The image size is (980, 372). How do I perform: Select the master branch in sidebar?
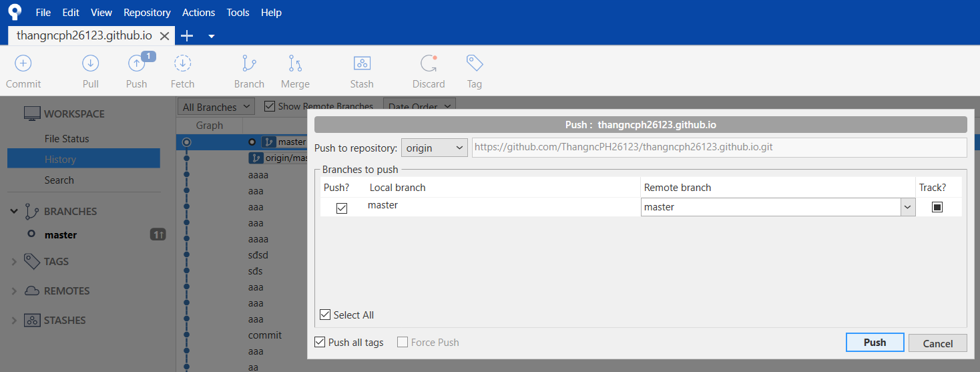[61, 234]
